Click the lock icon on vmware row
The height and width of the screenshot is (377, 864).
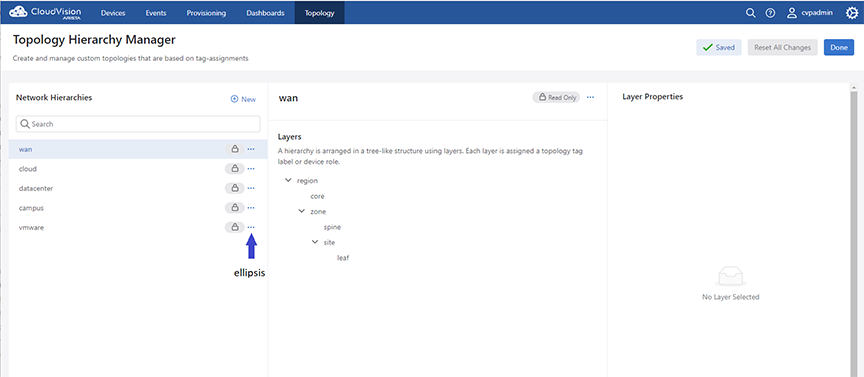pos(235,227)
